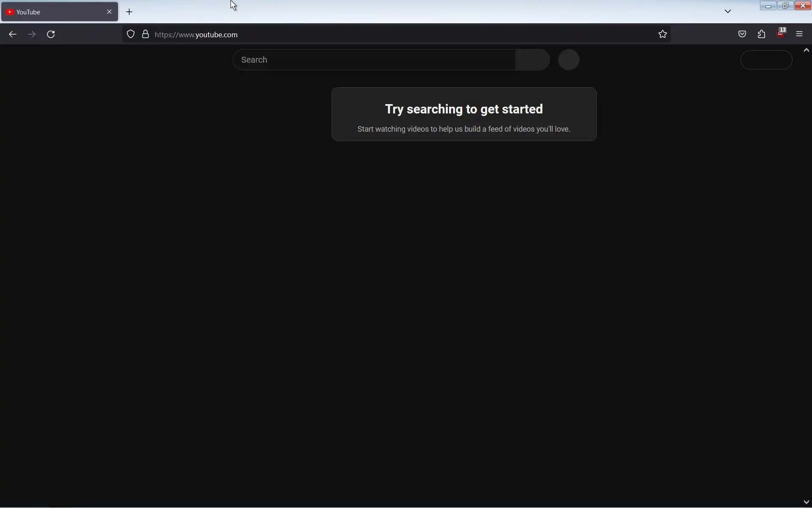Click the YouTube Search input field
The width and height of the screenshot is (812, 508).
(374, 60)
